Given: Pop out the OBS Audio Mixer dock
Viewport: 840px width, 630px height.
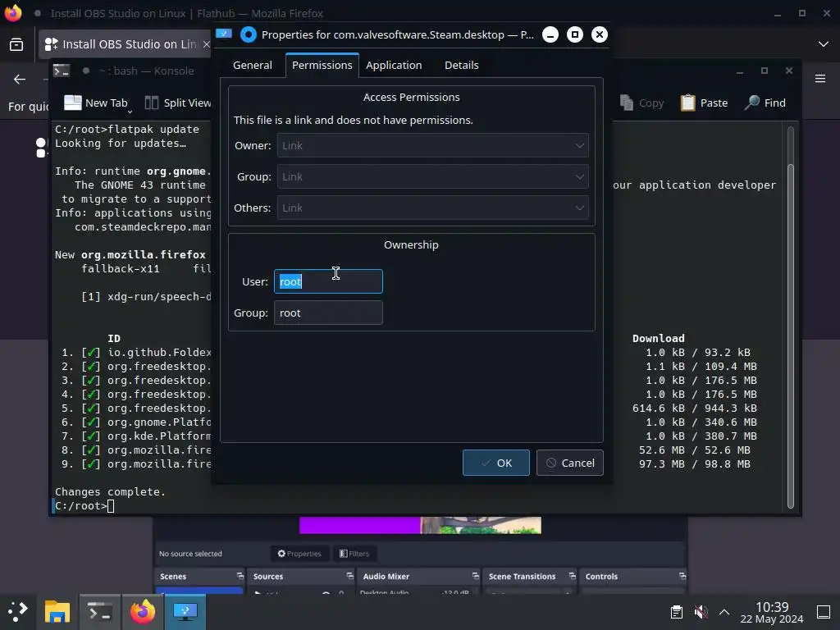Looking at the screenshot, I should tap(475, 577).
